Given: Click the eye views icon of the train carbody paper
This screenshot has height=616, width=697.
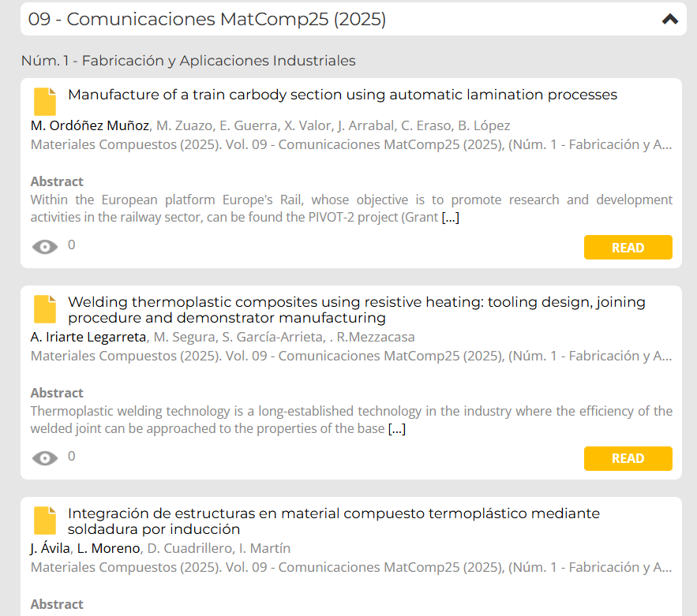Looking at the screenshot, I should [45, 247].
